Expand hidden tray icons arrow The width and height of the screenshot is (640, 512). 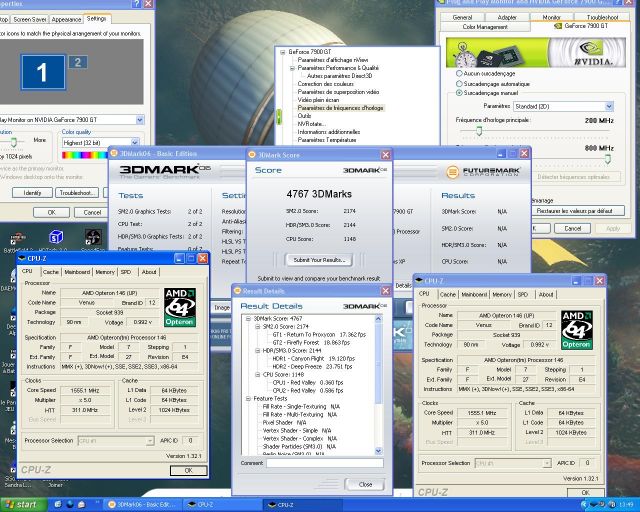(584, 505)
